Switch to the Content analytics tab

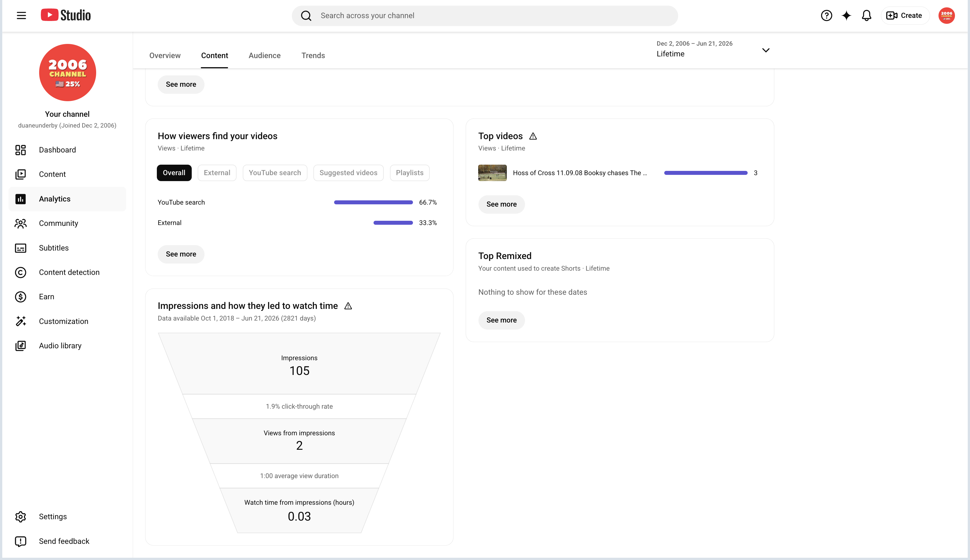(214, 55)
